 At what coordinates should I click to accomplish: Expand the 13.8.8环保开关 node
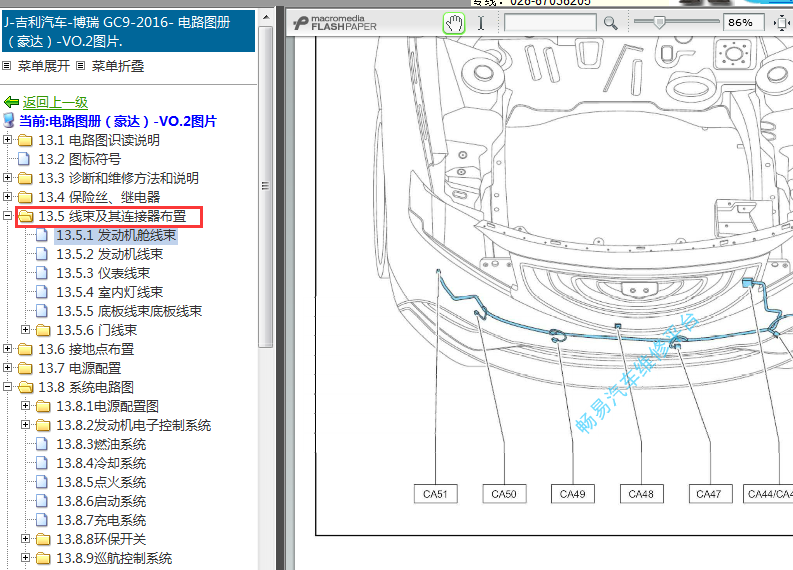click(x=25, y=539)
